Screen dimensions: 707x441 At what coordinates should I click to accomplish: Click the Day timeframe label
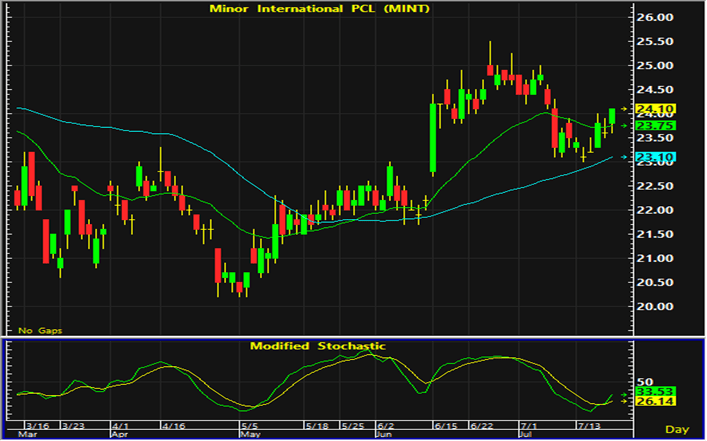click(677, 429)
